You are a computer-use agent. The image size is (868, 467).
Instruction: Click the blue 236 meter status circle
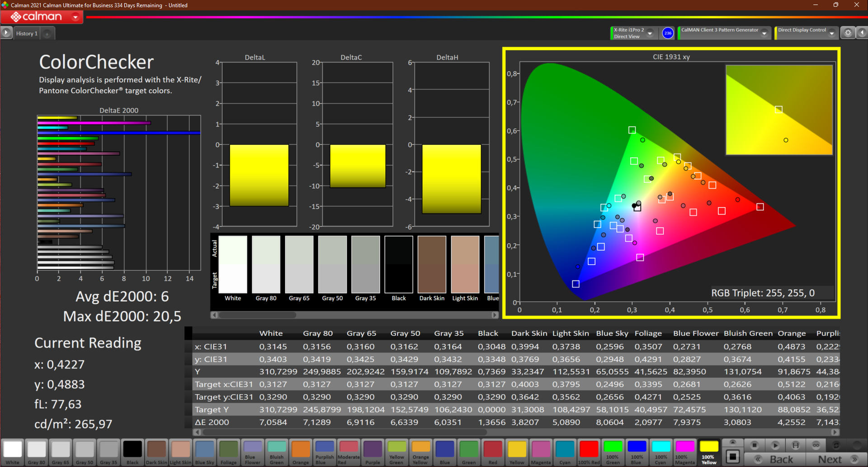668,33
